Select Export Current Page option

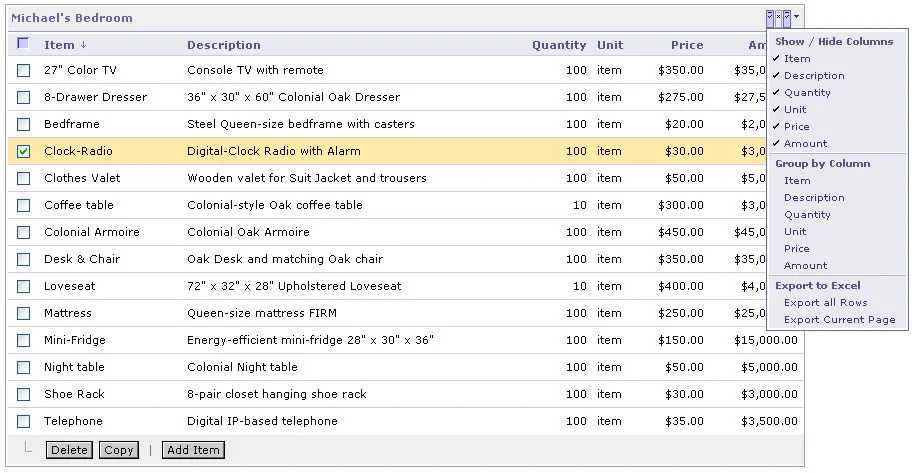839,319
